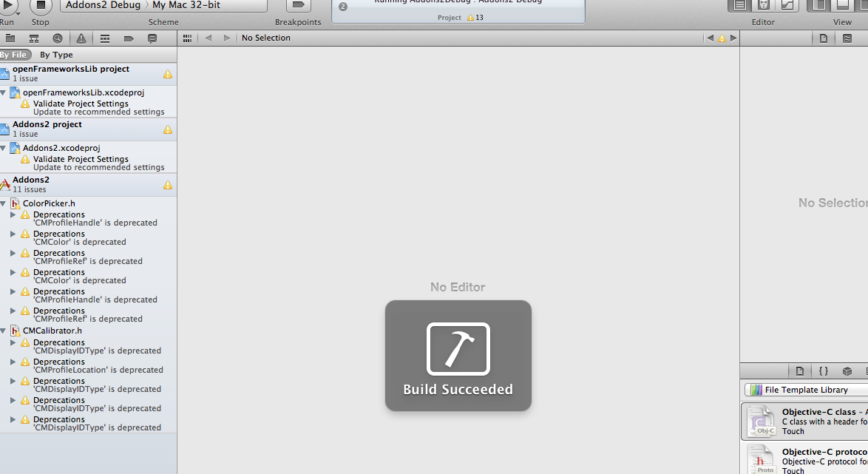Viewport: 868px width, 474px height.
Task: Select the Addons2 project group header
Action: coord(88,129)
